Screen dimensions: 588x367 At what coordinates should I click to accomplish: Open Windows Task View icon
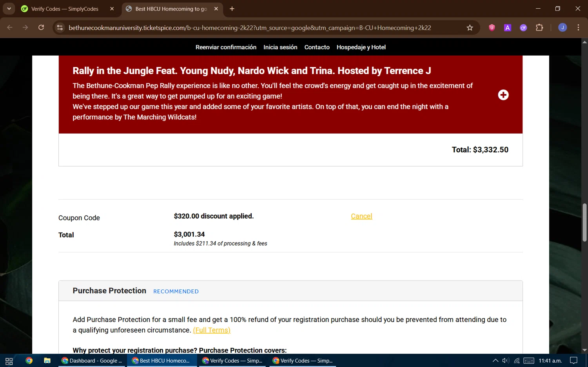(x=9, y=361)
